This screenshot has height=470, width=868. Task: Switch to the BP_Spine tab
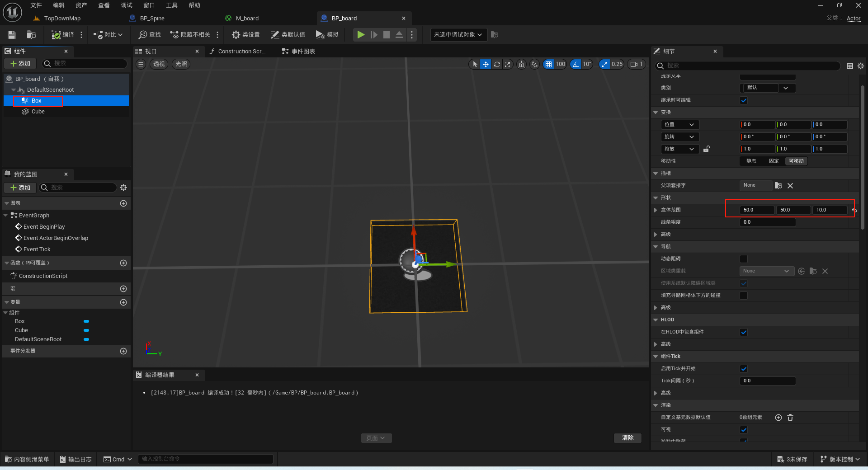pyautogui.click(x=152, y=19)
